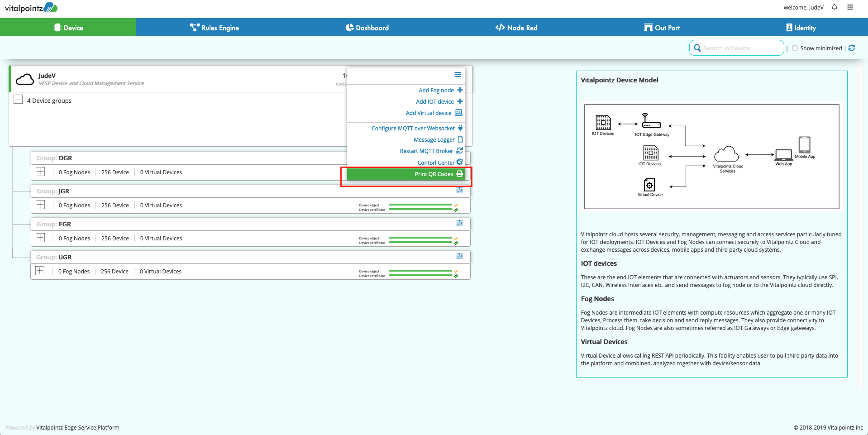Choose Message Logger from the menu
868x435 pixels.
[x=406, y=139]
